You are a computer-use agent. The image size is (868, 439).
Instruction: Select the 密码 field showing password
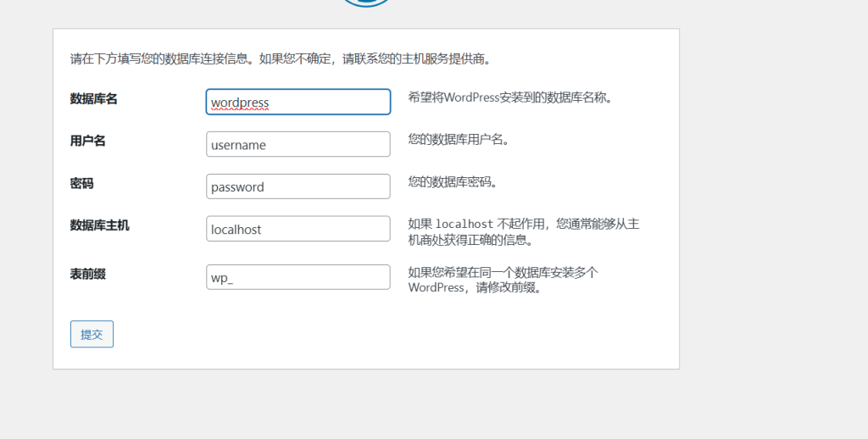pyautogui.click(x=298, y=187)
